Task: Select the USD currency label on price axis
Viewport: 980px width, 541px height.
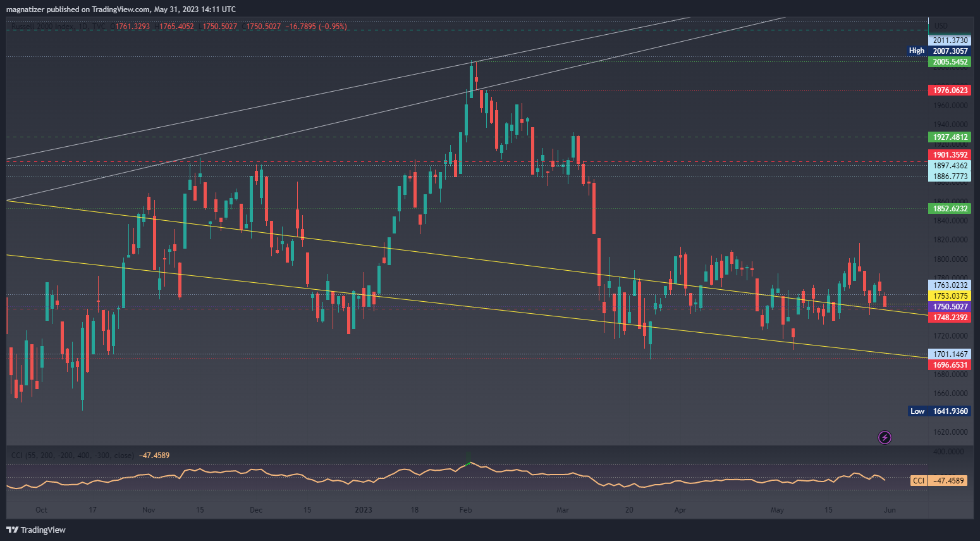Action: pyautogui.click(x=941, y=26)
